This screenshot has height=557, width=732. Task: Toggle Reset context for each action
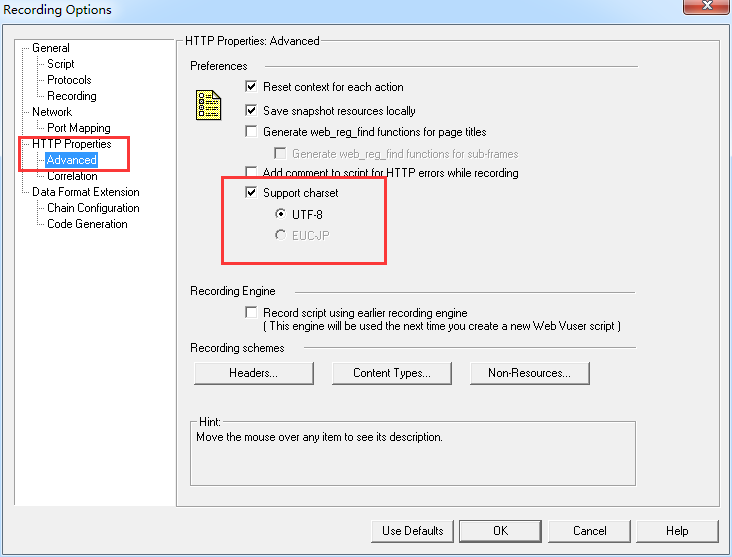(x=251, y=86)
